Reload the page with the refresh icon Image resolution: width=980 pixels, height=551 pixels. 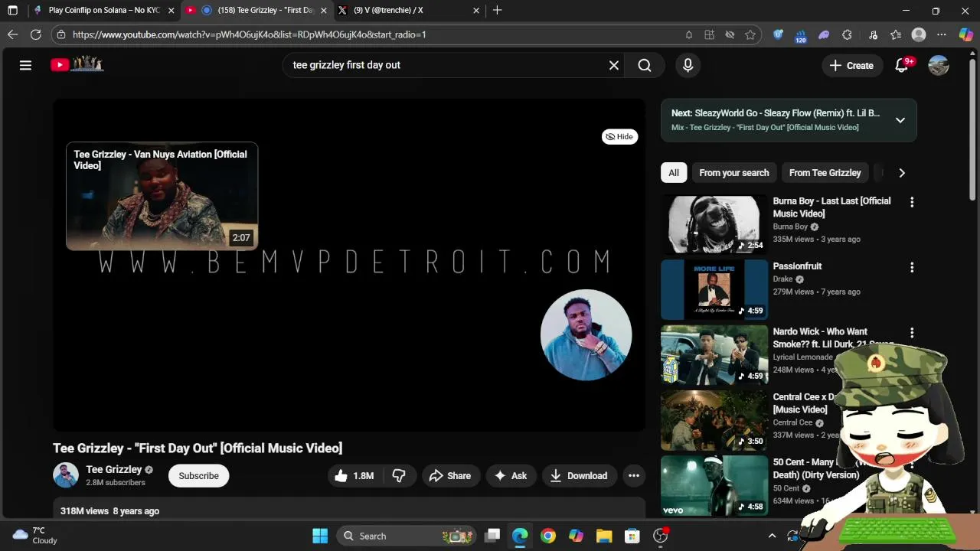coord(35,34)
